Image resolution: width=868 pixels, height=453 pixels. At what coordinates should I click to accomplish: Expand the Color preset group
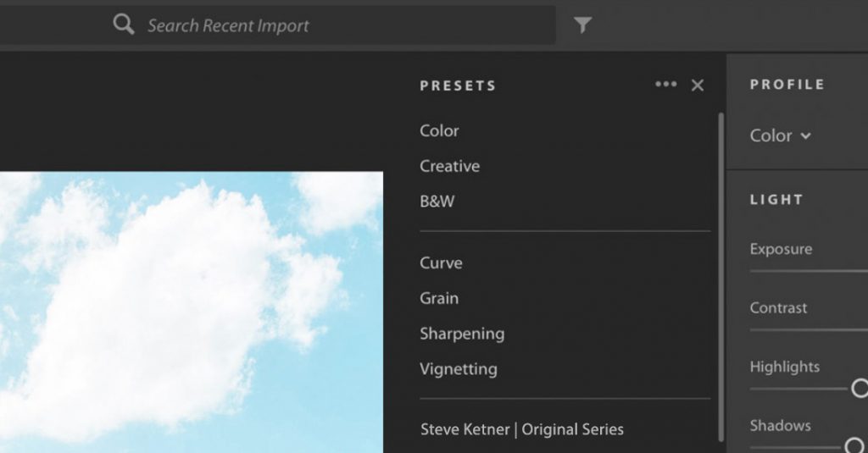click(x=439, y=131)
